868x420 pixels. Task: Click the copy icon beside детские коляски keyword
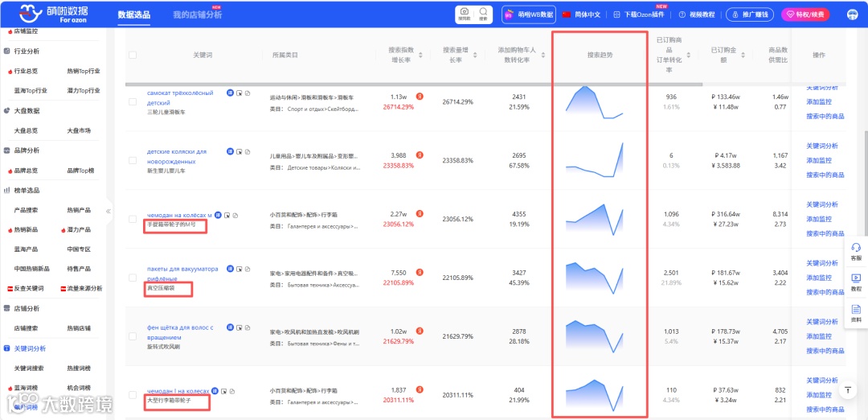pos(248,151)
